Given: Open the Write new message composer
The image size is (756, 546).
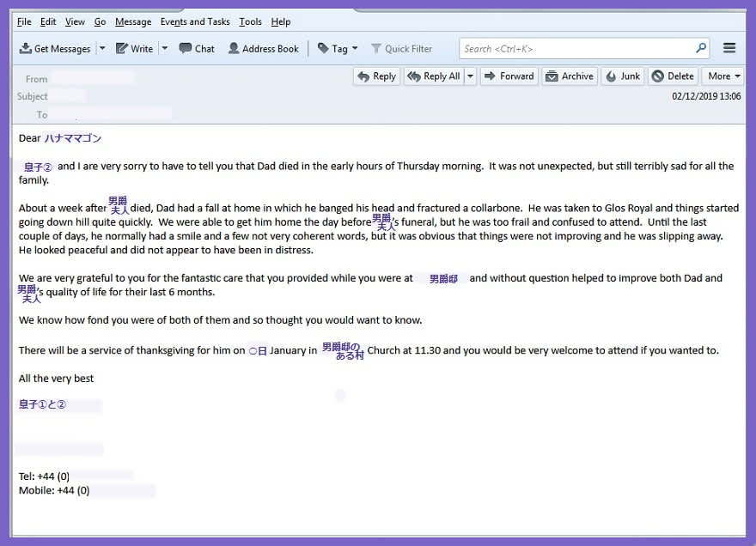Looking at the screenshot, I should pos(135,49).
